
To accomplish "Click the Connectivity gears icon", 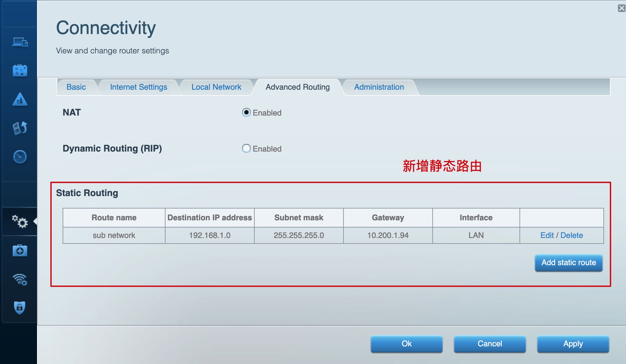I will tap(20, 222).
